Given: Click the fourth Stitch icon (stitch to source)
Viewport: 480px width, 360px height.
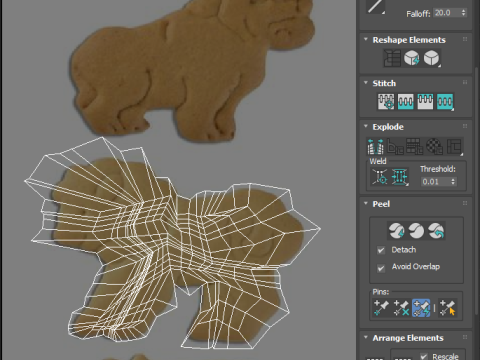Looking at the screenshot, I should (x=445, y=102).
